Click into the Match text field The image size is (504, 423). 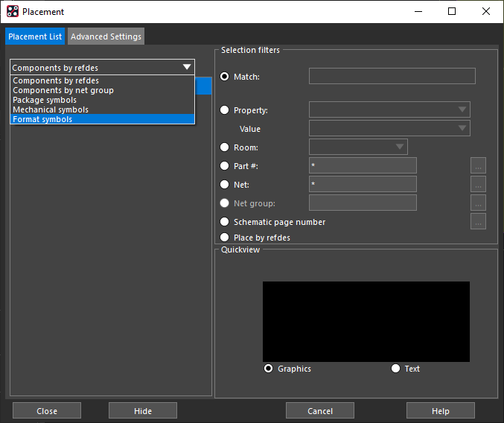392,76
